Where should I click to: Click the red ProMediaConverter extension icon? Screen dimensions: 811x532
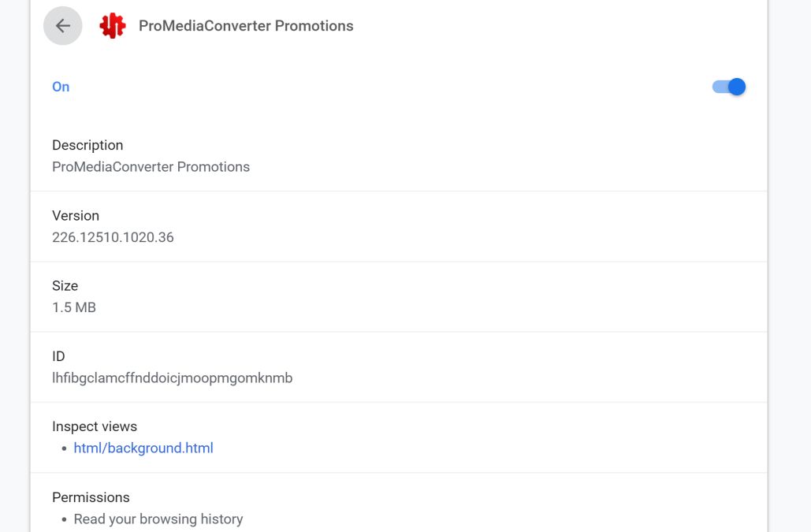point(113,26)
